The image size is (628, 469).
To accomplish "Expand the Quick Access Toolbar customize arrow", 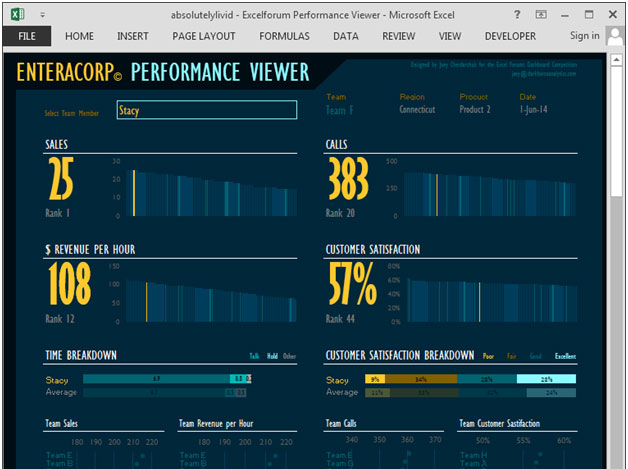I will click(x=42, y=15).
